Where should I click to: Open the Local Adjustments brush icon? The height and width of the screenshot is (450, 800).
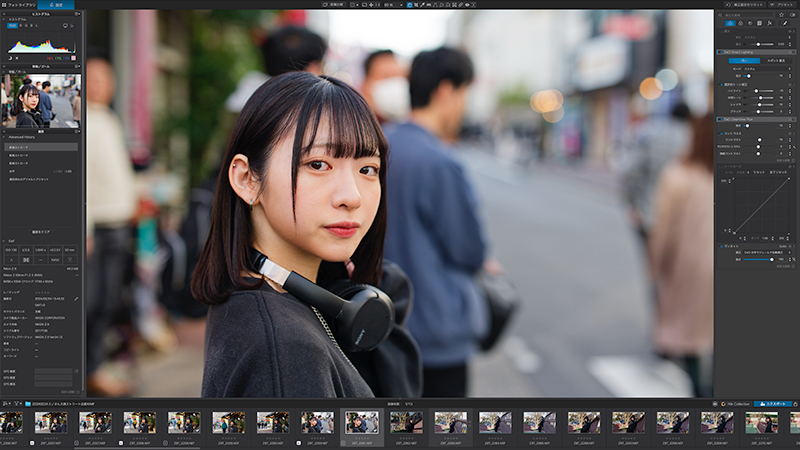(x=785, y=23)
